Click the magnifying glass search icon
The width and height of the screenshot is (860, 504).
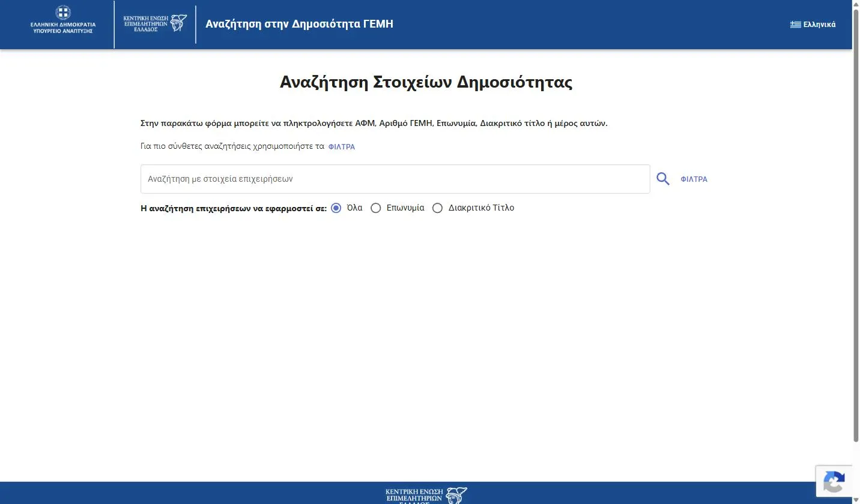663,179
